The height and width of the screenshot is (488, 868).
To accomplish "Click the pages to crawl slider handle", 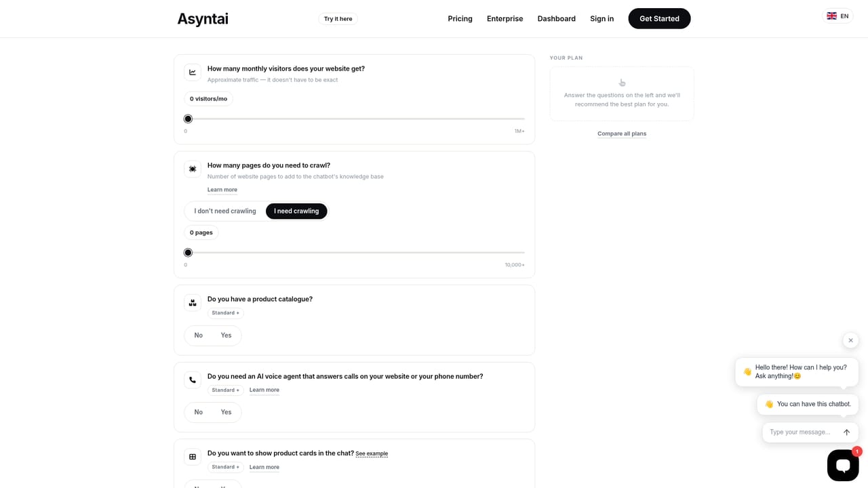I will [188, 253].
